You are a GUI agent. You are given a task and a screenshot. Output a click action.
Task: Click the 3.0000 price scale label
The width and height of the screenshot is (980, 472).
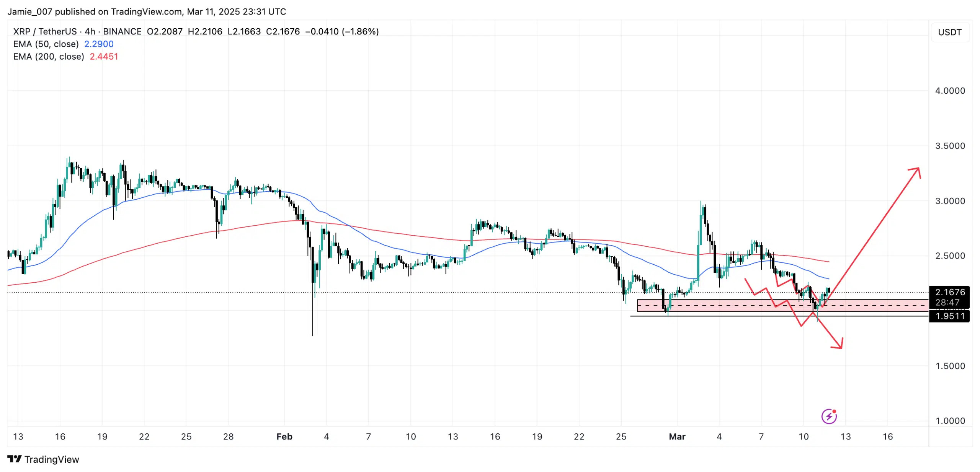tap(950, 201)
